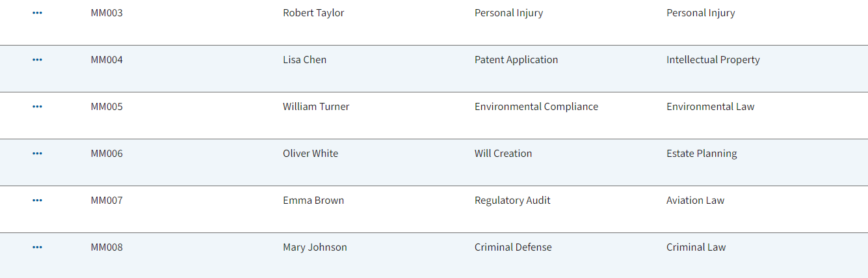Image resolution: width=868 pixels, height=278 pixels.
Task: Click the Aviation Law practice area
Action: coord(695,201)
